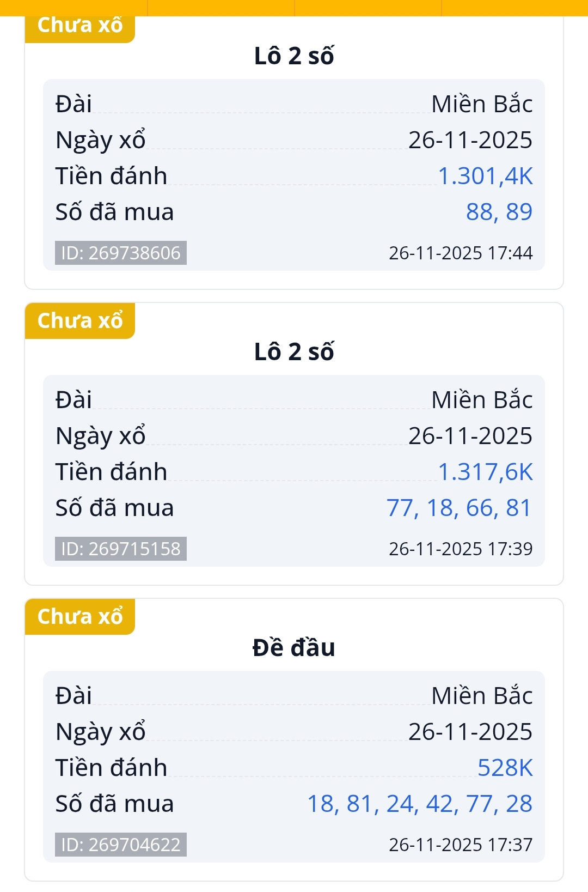Select the 528K bet amount

point(505,768)
